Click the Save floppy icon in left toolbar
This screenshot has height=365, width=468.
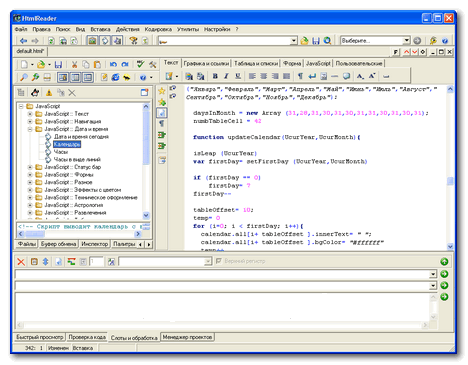(58, 64)
